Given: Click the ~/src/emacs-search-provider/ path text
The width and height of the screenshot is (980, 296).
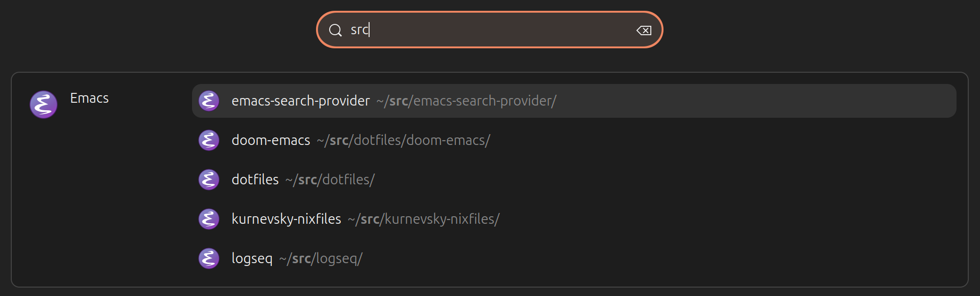Looking at the screenshot, I should (466, 101).
